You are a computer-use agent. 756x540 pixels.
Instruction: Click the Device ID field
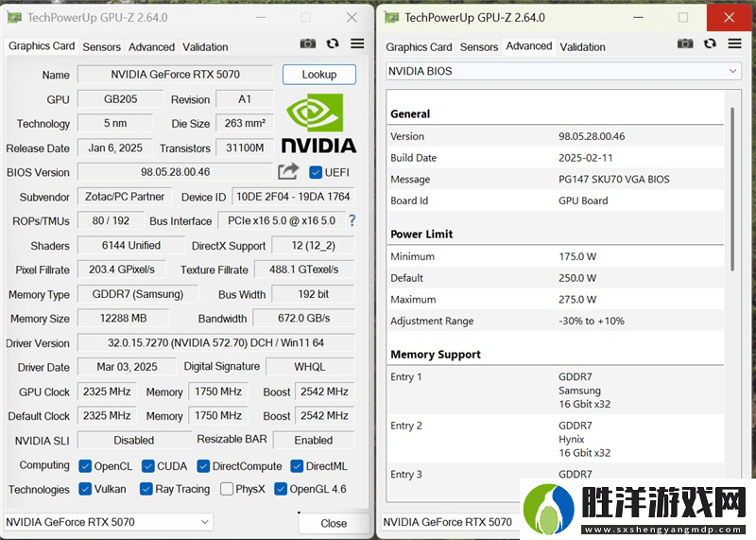293,197
